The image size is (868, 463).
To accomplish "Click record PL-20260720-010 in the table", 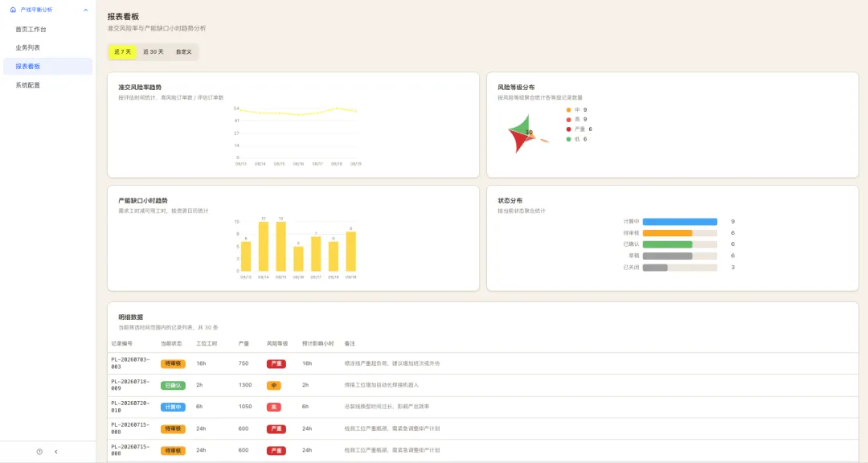I will pos(131,407).
